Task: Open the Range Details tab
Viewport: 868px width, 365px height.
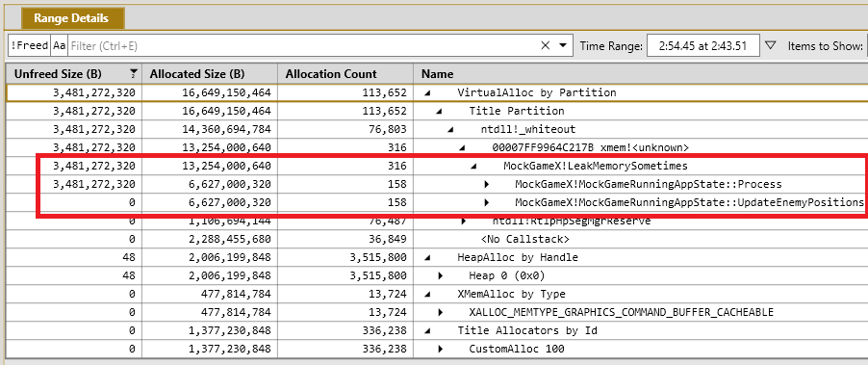Action: coord(73,17)
